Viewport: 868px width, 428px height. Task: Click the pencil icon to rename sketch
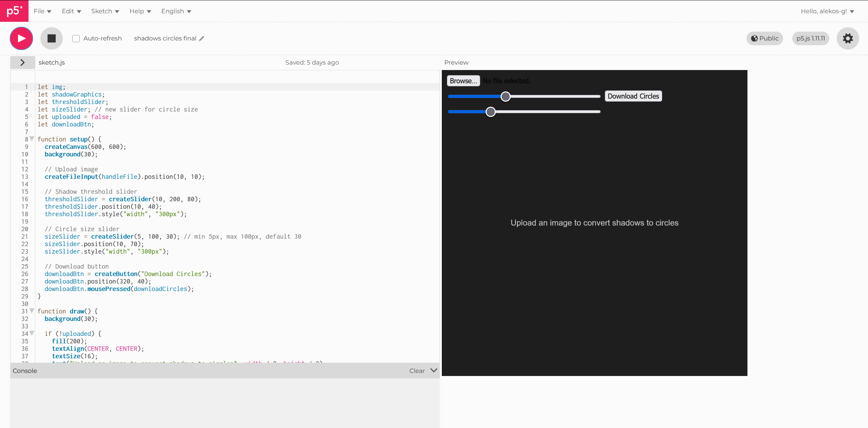pyautogui.click(x=201, y=39)
